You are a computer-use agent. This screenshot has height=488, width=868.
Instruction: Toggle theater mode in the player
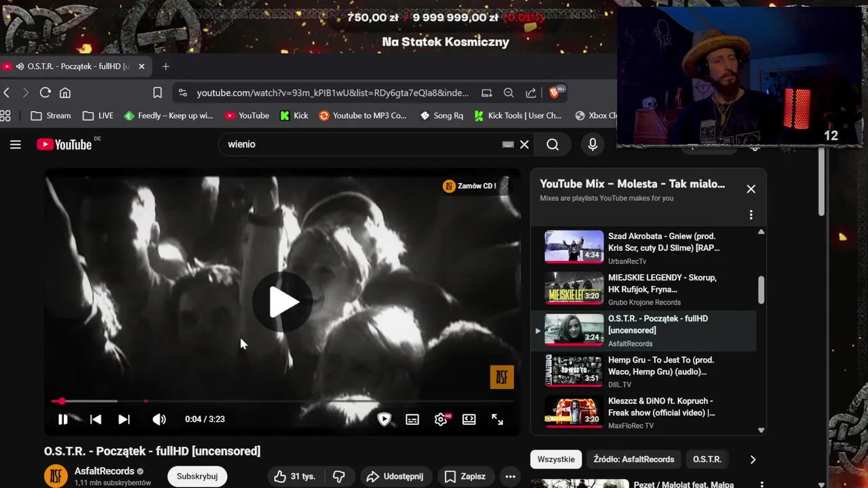pos(469,420)
